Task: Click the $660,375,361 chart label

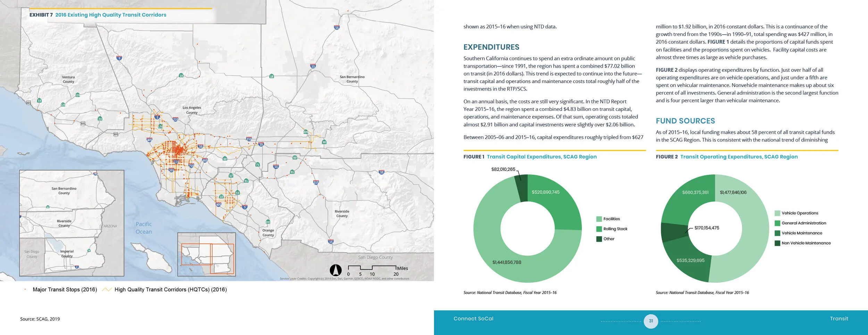Action: pos(695,192)
